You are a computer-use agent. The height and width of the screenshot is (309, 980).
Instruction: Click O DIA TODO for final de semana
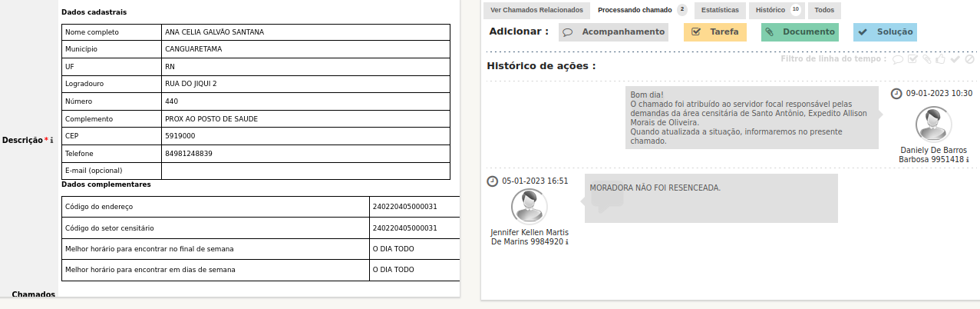click(414, 249)
